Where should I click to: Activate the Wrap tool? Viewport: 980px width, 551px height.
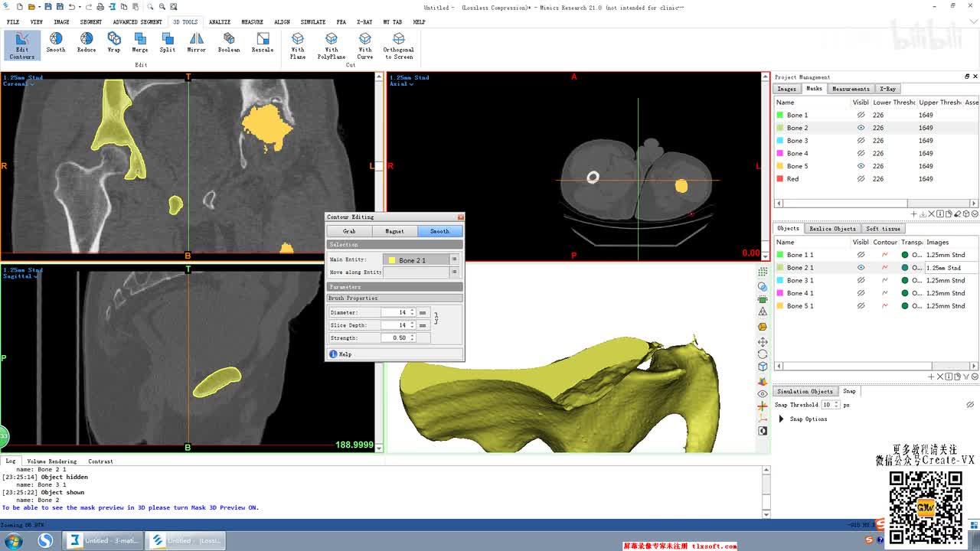pyautogui.click(x=114, y=42)
